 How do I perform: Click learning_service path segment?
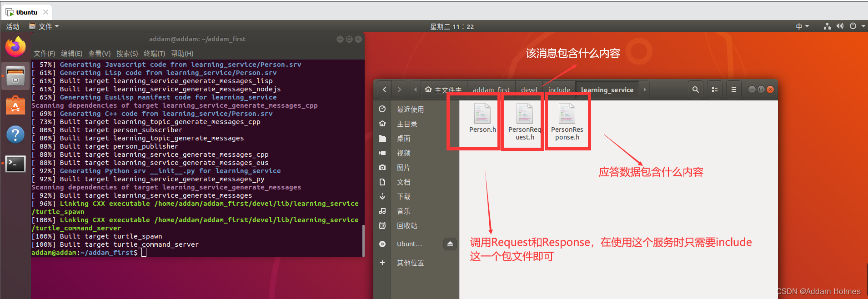tap(607, 90)
